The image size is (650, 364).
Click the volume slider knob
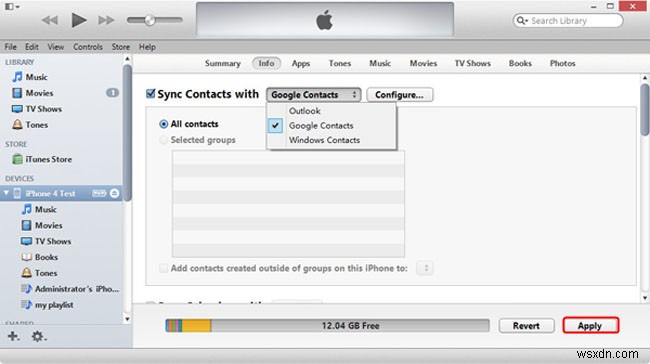point(150,19)
